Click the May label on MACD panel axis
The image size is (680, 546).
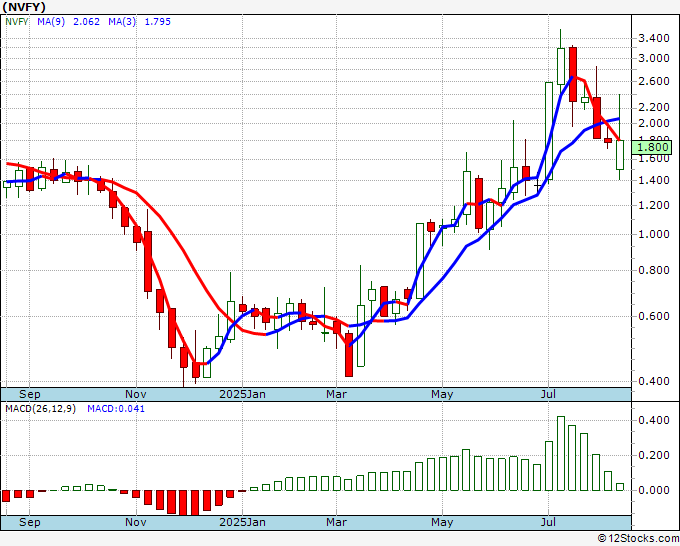pos(442,522)
